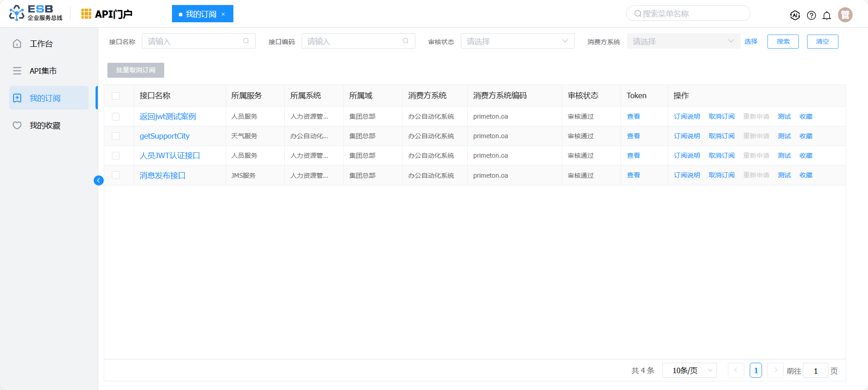Collapse the sidebar with the arrow button
The width and height of the screenshot is (868, 390).
click(x=99, y=180)
